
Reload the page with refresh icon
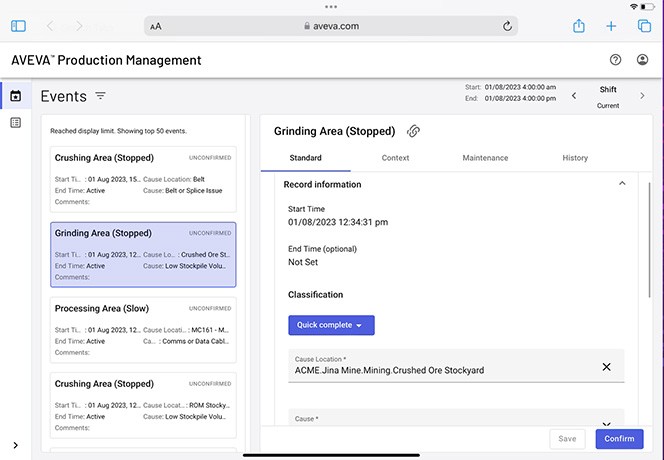[507, 26]
